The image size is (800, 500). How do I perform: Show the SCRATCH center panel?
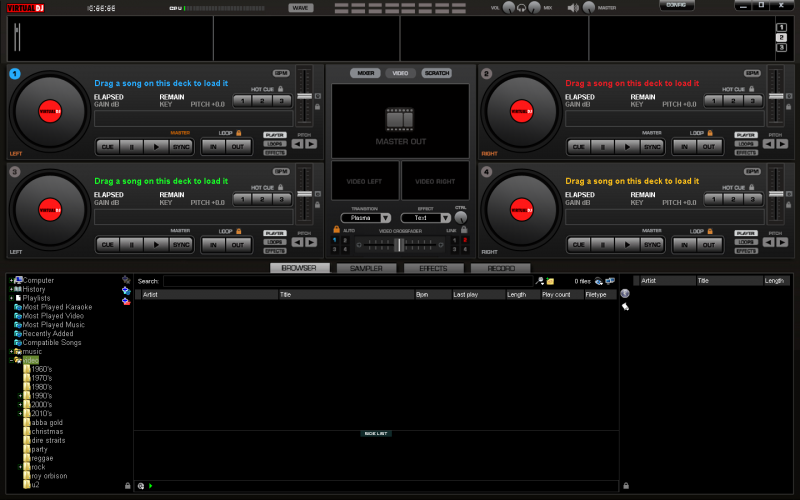(x=437, y=73)
